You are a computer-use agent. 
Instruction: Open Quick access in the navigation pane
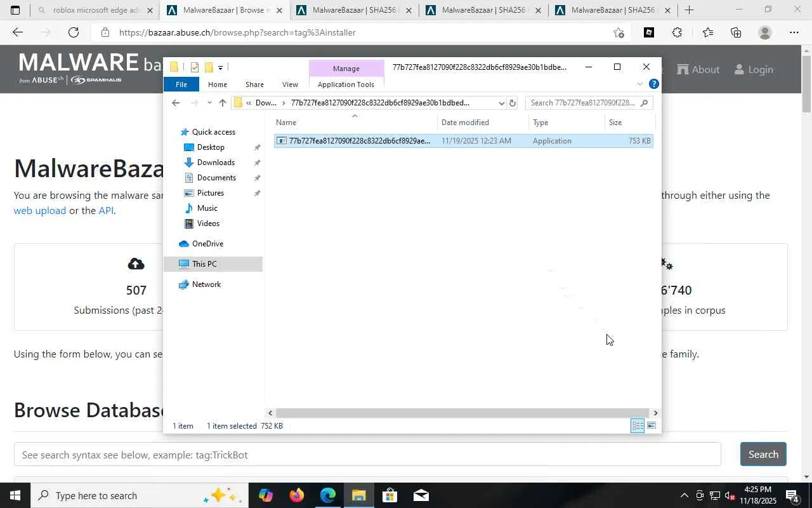point(214,132)
